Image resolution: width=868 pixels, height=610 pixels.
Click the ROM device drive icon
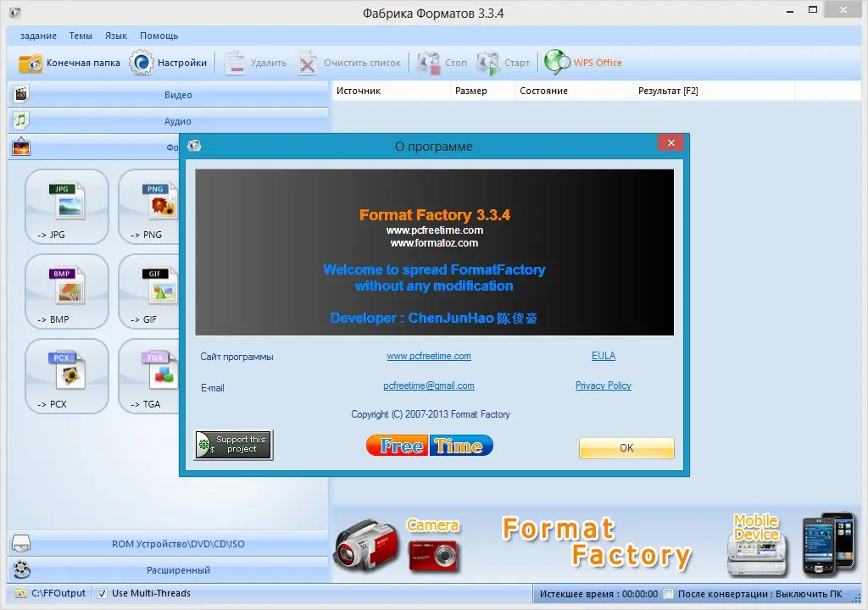(21, 544)
